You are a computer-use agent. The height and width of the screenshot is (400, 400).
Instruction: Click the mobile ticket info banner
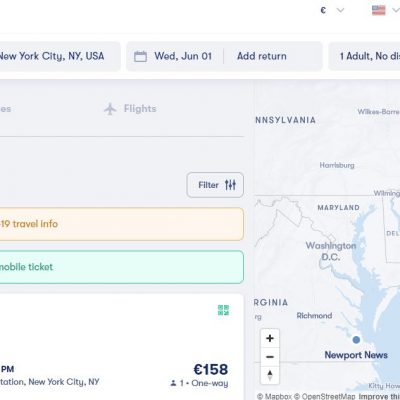pos(121,267)
